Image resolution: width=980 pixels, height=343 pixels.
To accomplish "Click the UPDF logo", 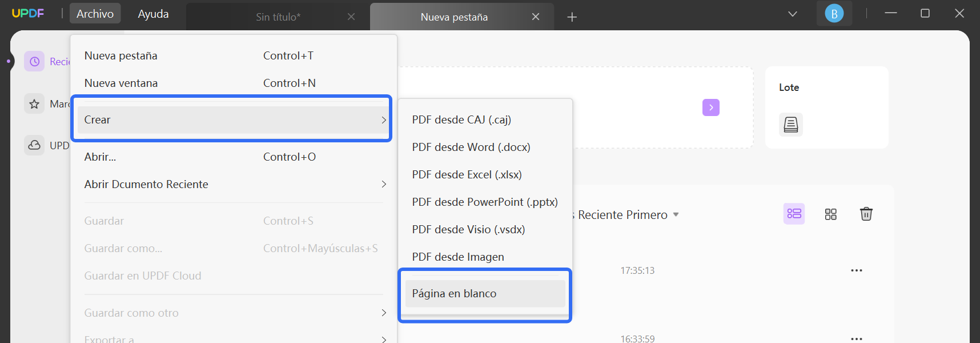I will point(28,13).
